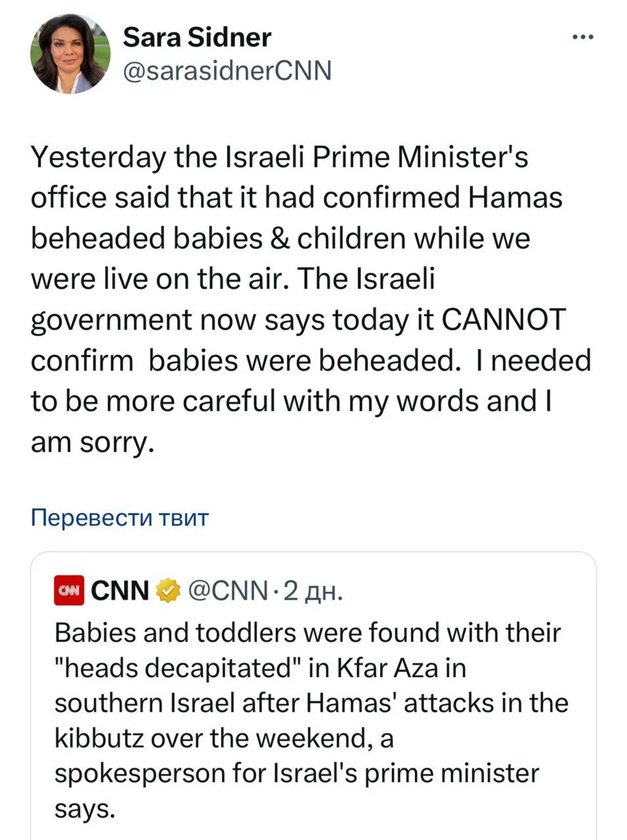Click "heads decapitated" quote in CNN tweet

point(177,668)
